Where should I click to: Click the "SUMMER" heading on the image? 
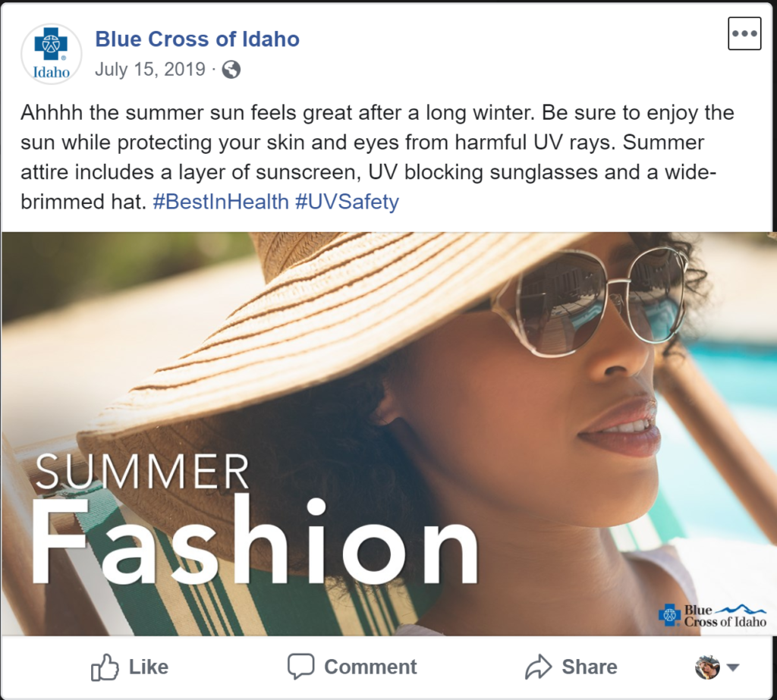pyautogui.click(x=142, y=472)
